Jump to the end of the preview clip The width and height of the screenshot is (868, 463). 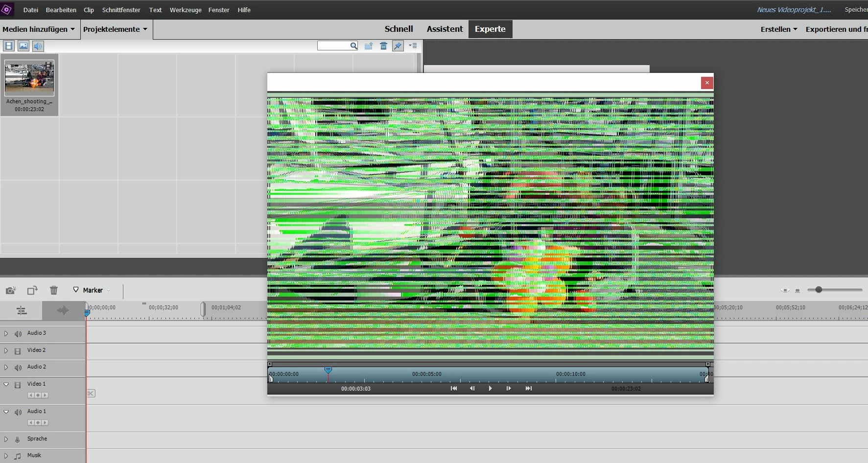[529, 389]
